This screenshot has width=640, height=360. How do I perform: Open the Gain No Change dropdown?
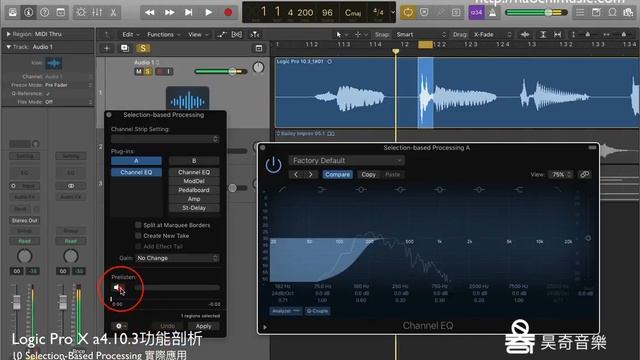pos(177,258)
